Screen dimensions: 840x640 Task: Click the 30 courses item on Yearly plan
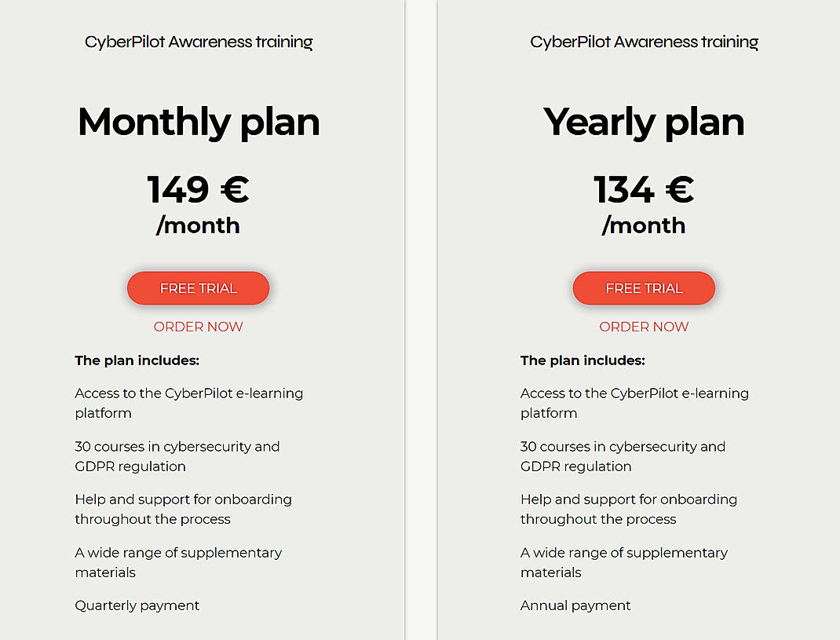pos(623,456)
